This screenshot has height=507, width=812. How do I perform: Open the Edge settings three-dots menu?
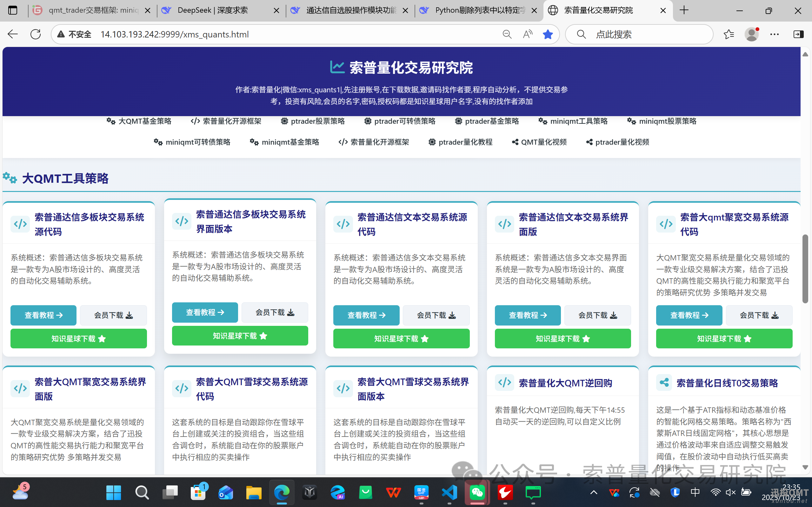[775, 34]
